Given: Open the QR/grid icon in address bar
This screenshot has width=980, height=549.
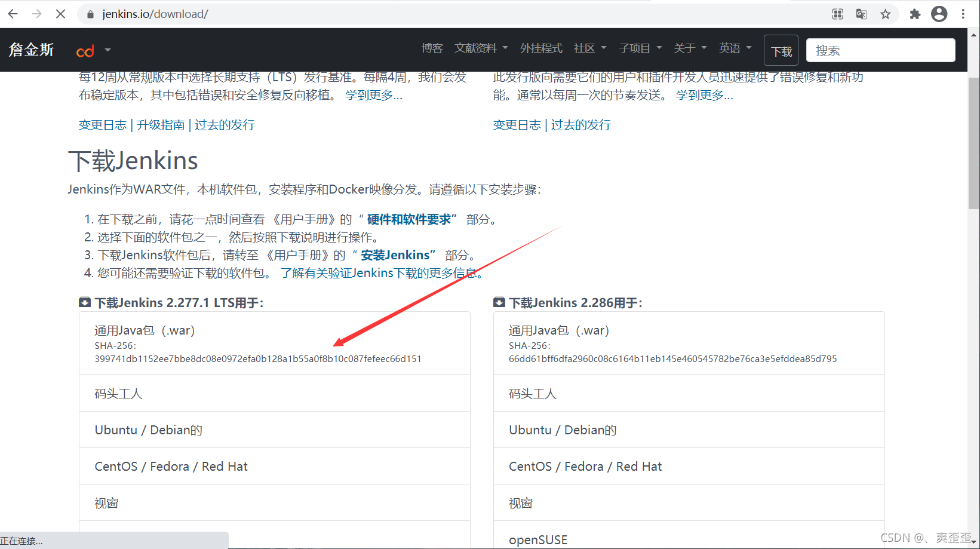Looking at the screenshot, I should click(x=838, y=14).
